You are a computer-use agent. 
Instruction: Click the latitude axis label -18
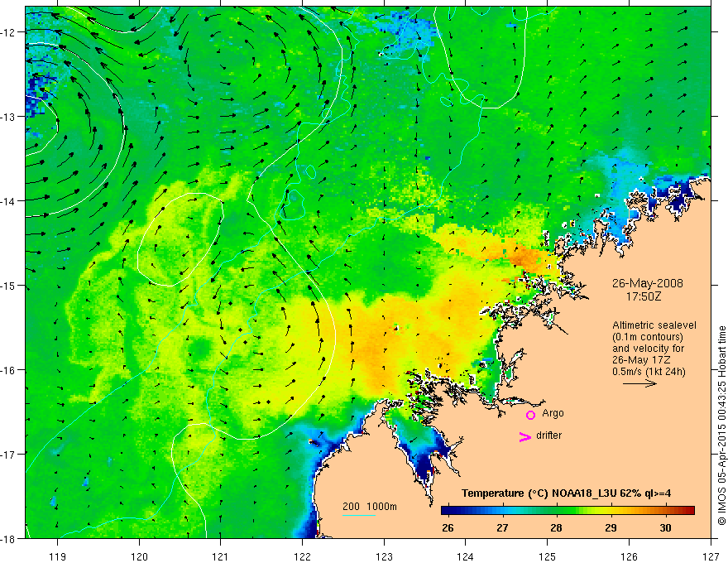coord(7,539)
